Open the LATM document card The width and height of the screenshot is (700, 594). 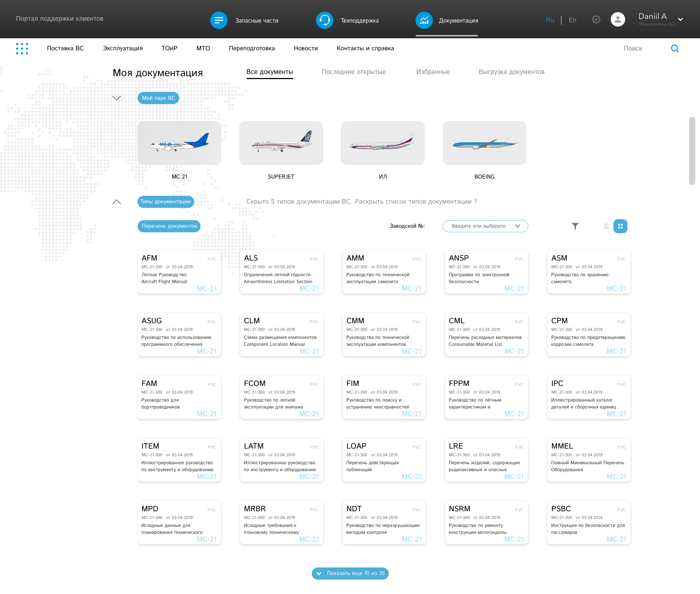(x=282, y=460)
